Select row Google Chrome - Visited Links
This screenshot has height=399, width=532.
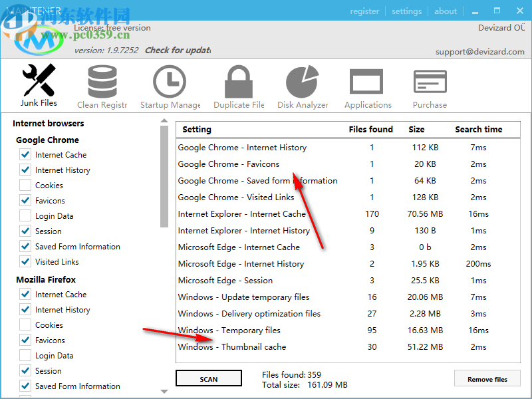coord(348,198)
